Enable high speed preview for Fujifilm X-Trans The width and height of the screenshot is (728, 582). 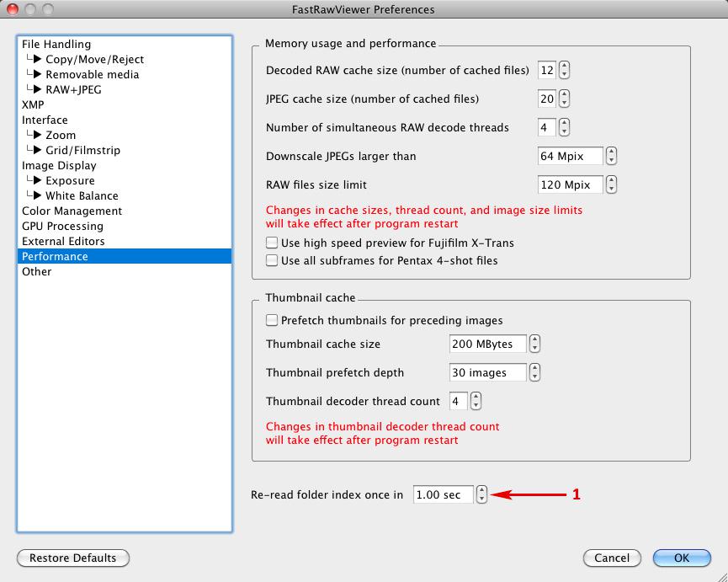coord(272,243)
